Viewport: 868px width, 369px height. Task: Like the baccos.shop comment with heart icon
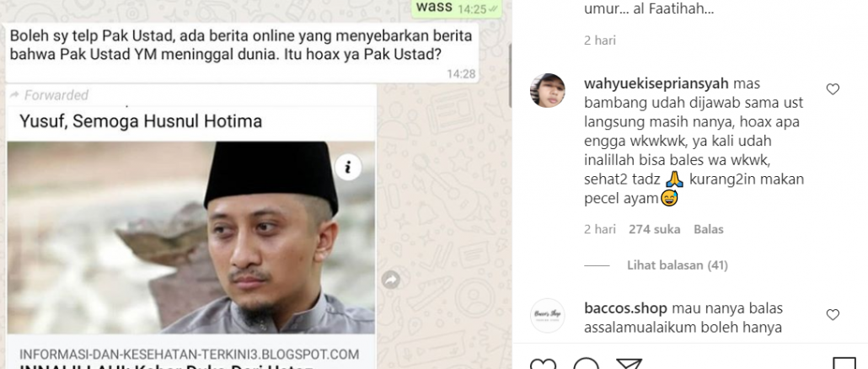pos(833,315)
